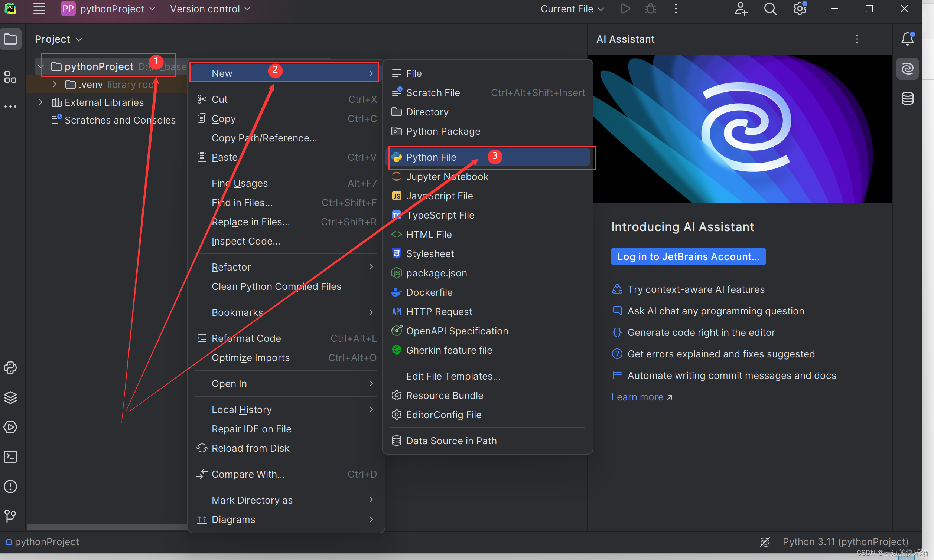
Task: Click Log in to JetBrains Account button
Action: click(688, 256)
